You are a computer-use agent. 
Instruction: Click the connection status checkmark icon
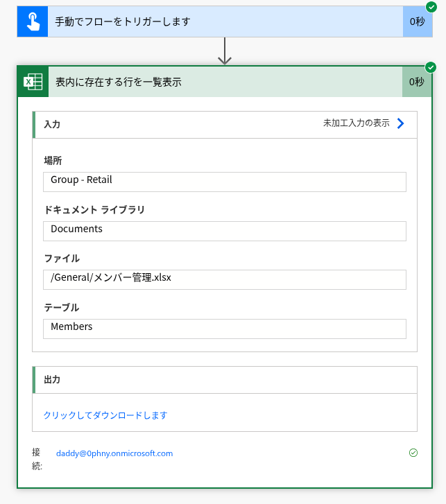coord(413,453)
